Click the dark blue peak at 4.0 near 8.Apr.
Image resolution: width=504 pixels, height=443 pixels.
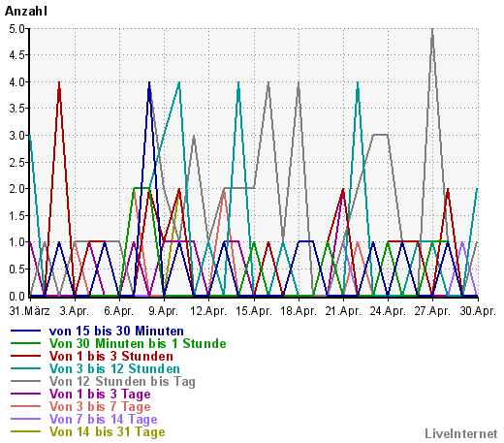tap(149, 83)
